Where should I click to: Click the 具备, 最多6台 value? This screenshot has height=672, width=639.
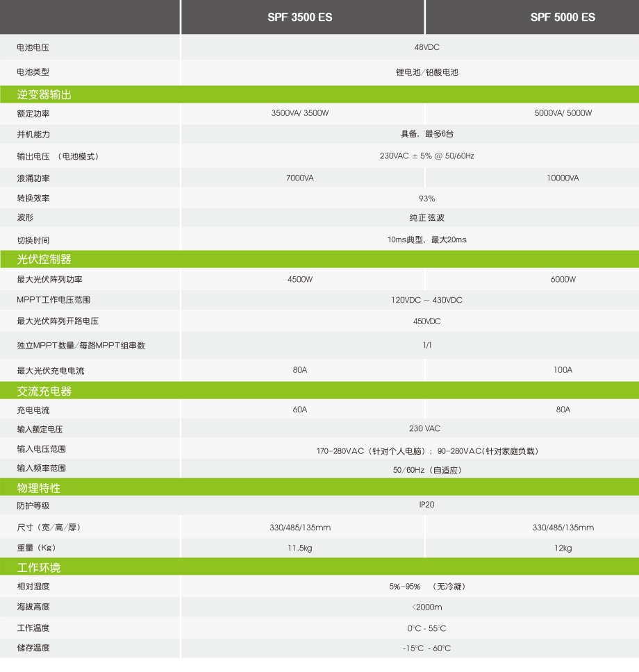427,134
